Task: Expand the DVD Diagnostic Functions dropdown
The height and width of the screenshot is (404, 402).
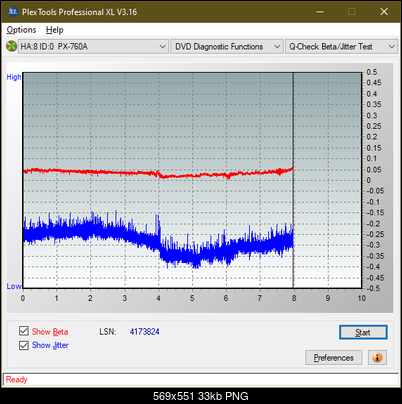Action: pos(227,47)
